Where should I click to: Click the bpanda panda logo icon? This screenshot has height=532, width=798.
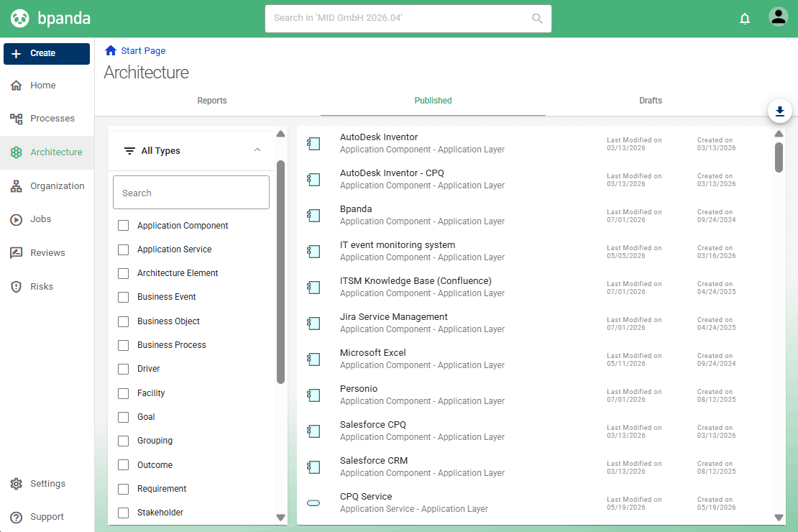pyautogui.click(x=20, y=18)
